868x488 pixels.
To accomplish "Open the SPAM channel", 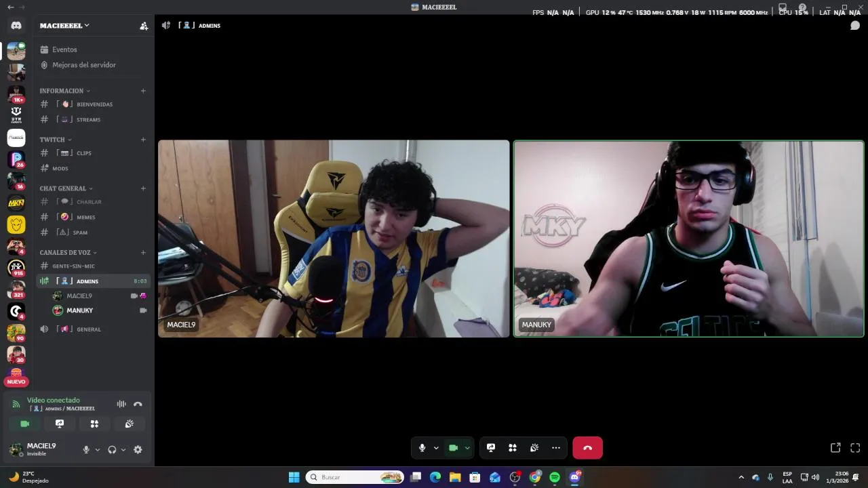I will (94, 232).
